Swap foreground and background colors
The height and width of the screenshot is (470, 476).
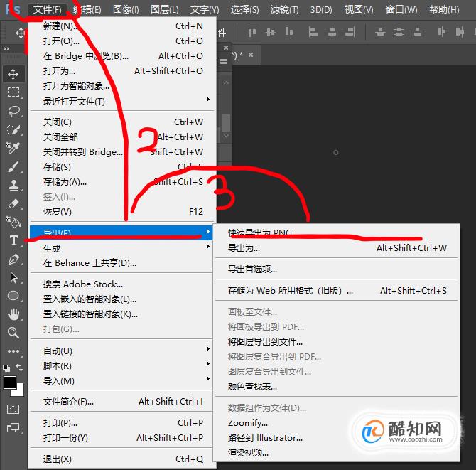[19, 368]
